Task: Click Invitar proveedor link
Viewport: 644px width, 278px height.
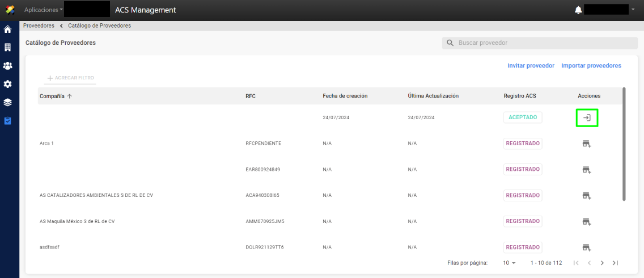Action: coord(531,65)
